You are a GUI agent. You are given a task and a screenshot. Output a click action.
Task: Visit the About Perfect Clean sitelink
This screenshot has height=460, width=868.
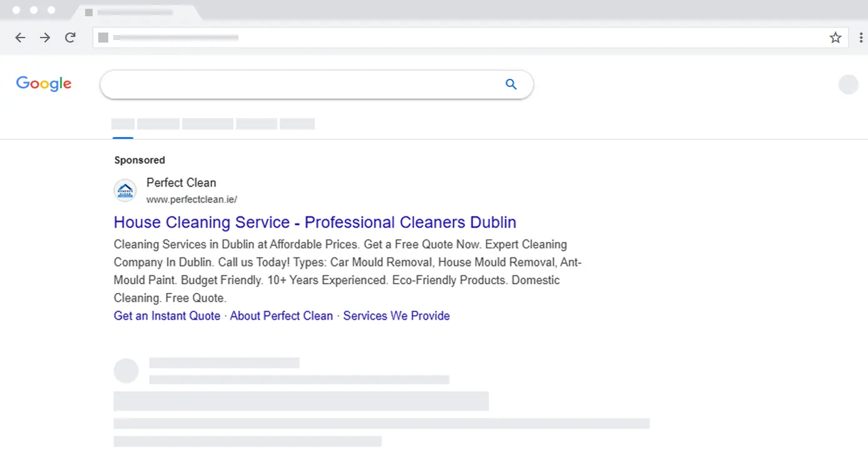click(281, 316)
